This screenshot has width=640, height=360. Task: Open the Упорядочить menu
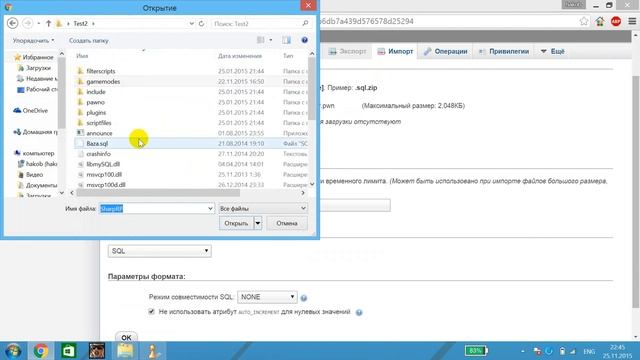[33, 40]
